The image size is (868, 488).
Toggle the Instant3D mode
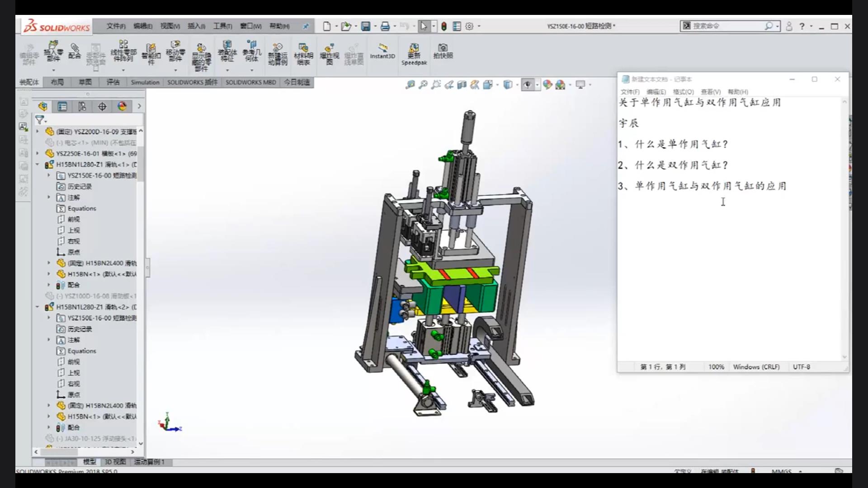[x=382, y=51]
